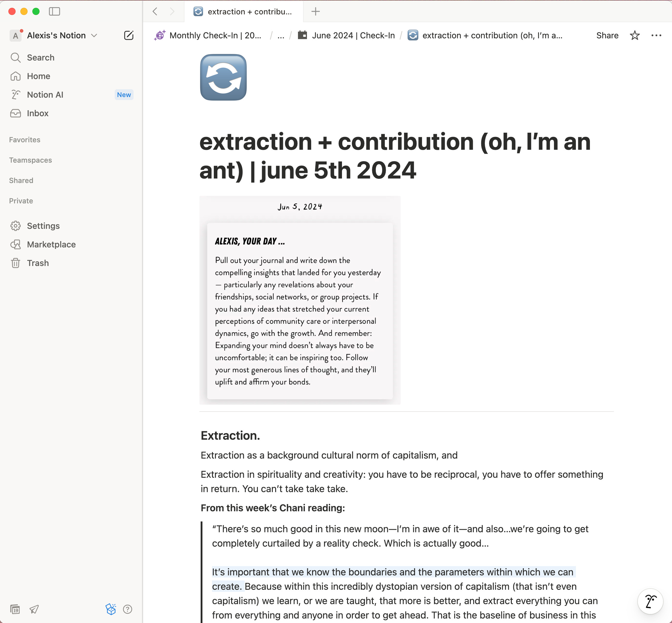
Task: Open Search in the sidebar
Action: [x=40, y=58]
